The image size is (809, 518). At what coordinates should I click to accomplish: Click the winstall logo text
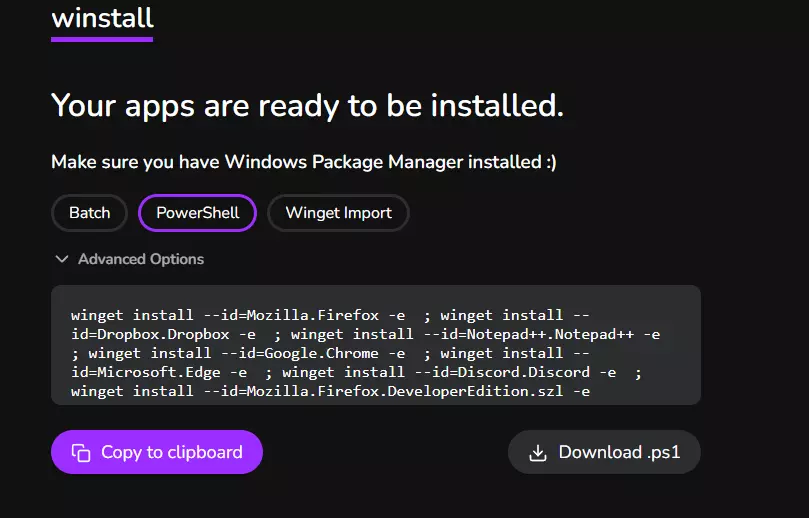102,17
